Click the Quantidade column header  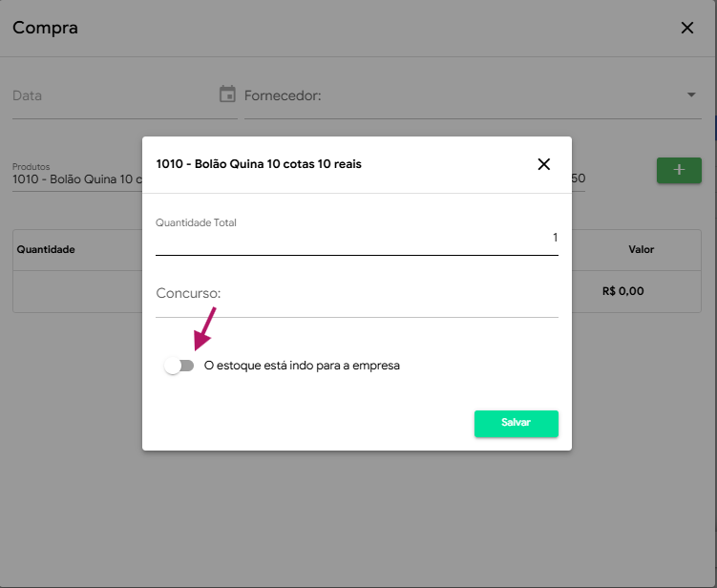(46, 249)
